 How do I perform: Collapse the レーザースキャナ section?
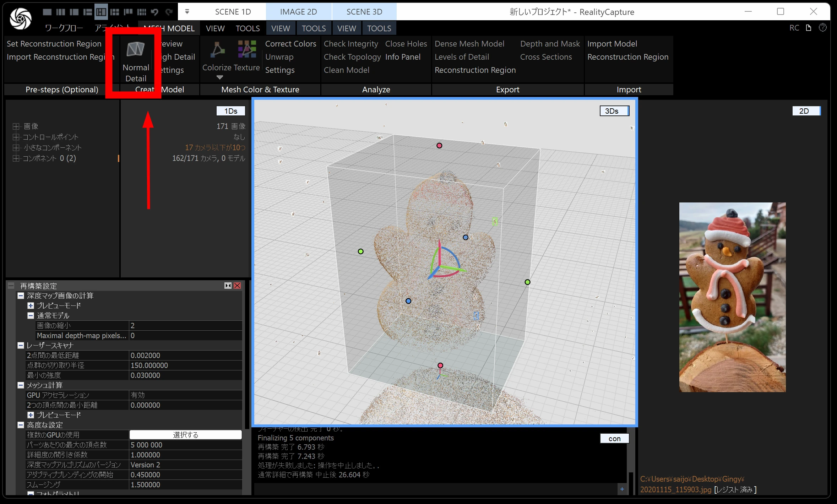pos(21,345)
